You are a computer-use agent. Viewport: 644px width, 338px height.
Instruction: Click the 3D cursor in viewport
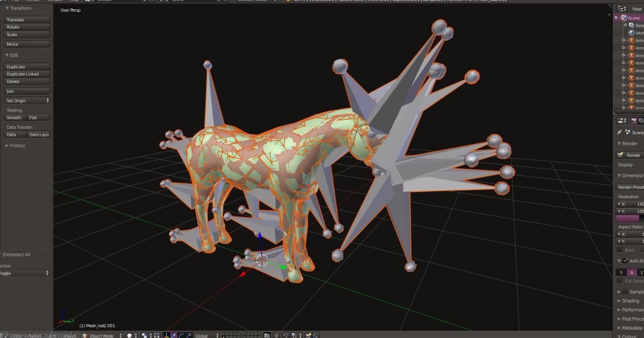(262, 260)
